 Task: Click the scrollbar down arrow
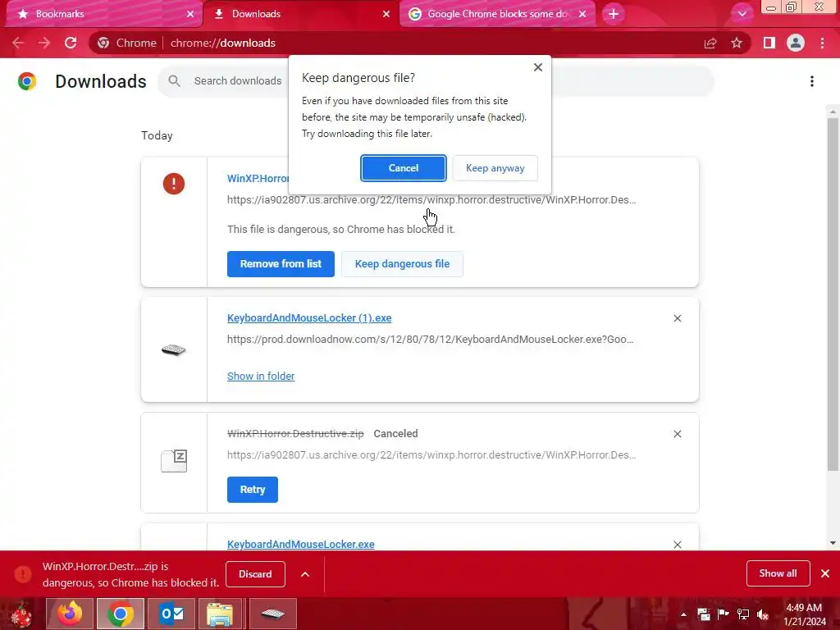[x=833, y=543]
